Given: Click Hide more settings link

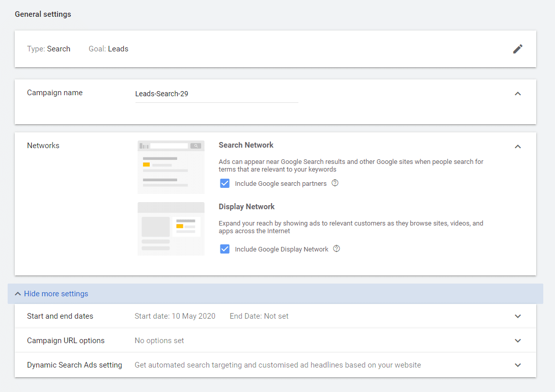Looking at the screenshot, I should [56, 294].
